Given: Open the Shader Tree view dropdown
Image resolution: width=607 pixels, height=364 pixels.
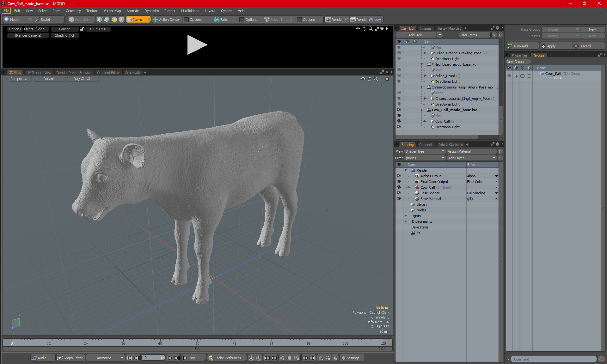Looking at the screenshot, I should [x=425, y=151].
